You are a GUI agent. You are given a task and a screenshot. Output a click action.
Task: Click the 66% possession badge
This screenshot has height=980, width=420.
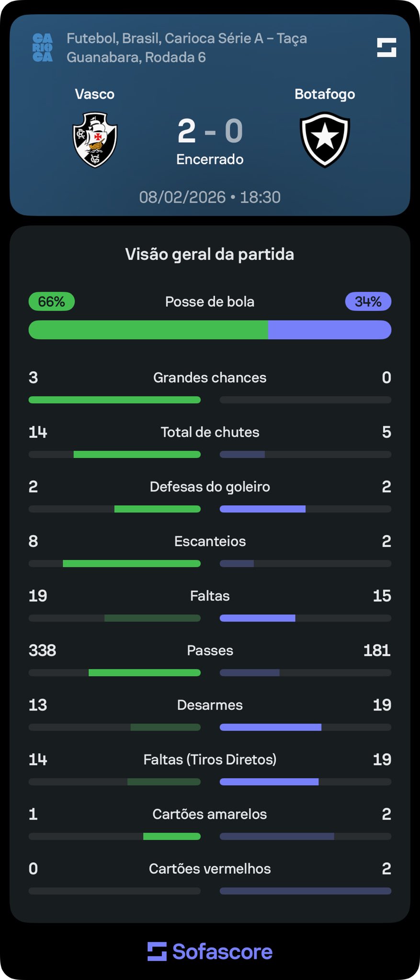[51, 301]
